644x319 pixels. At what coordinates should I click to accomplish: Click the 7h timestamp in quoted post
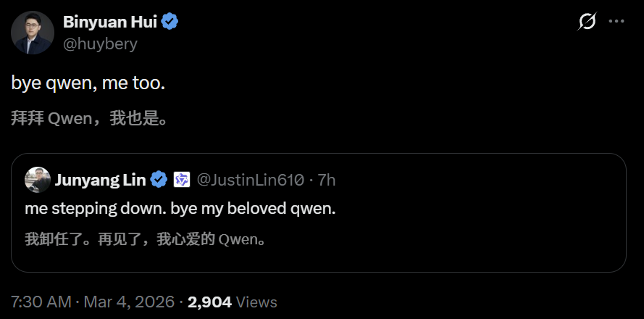click(327, 180)
